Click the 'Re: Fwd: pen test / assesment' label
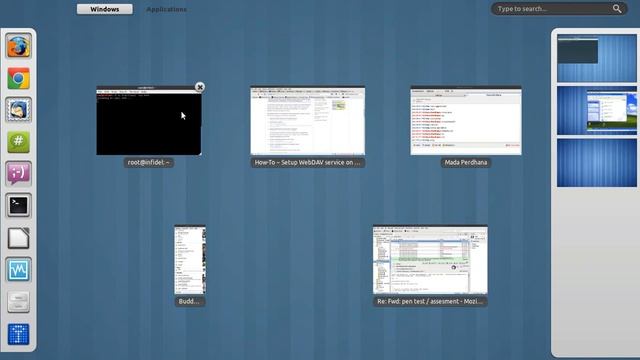 (430, 302)
